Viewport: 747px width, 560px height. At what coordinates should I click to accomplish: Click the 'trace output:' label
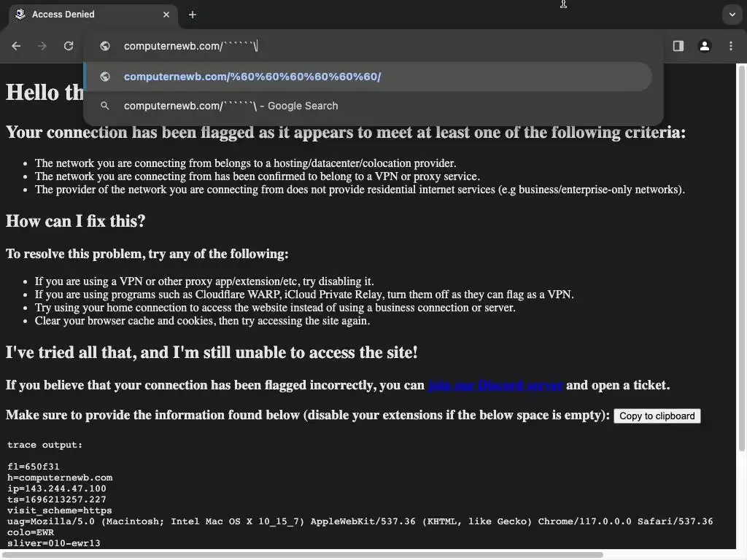(x=44, y=445)
